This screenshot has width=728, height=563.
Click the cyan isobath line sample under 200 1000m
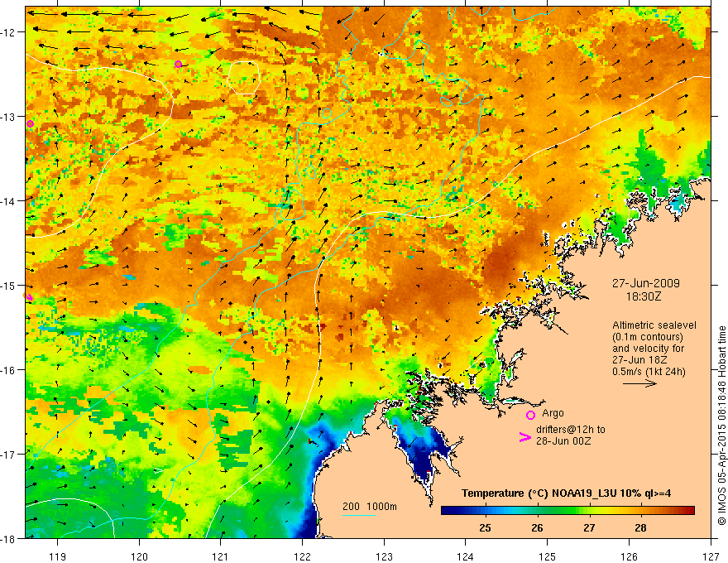click(359, 515)
